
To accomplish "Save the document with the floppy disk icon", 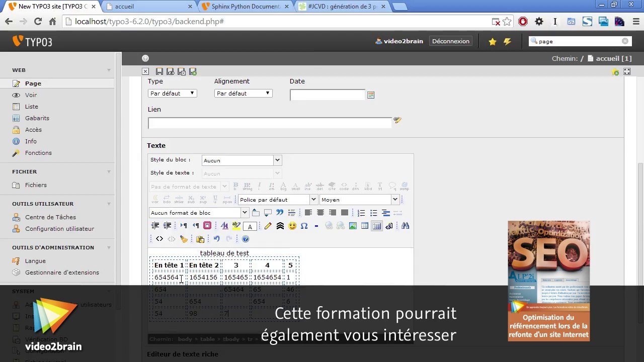I will (x=159, y=72).
